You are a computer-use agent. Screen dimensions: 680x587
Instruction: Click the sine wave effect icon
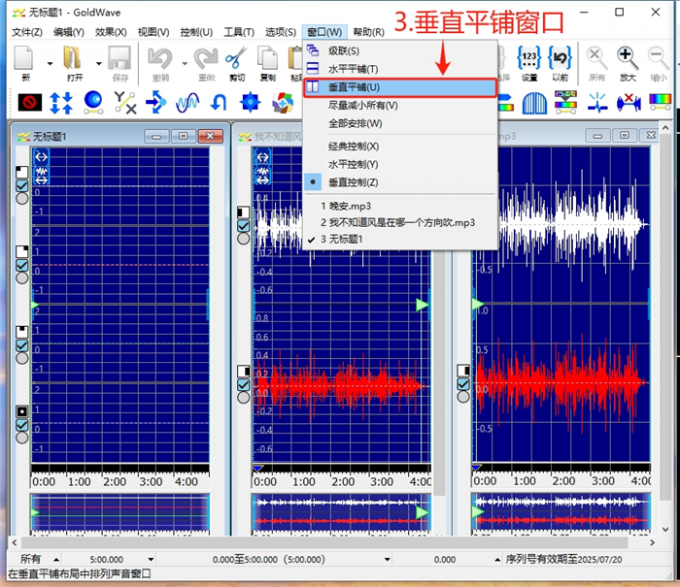188,103
